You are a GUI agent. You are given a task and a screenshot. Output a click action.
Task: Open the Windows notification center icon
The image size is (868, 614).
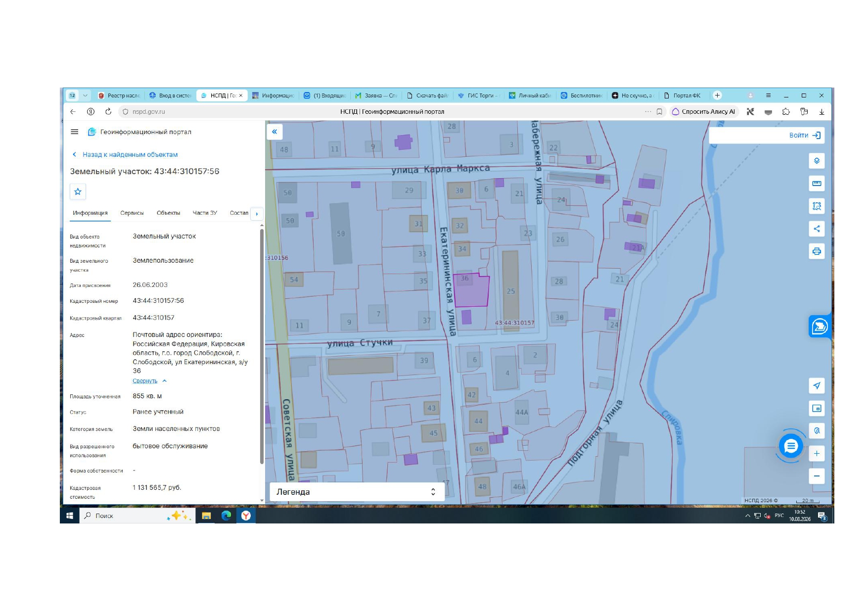coord(822,516)
